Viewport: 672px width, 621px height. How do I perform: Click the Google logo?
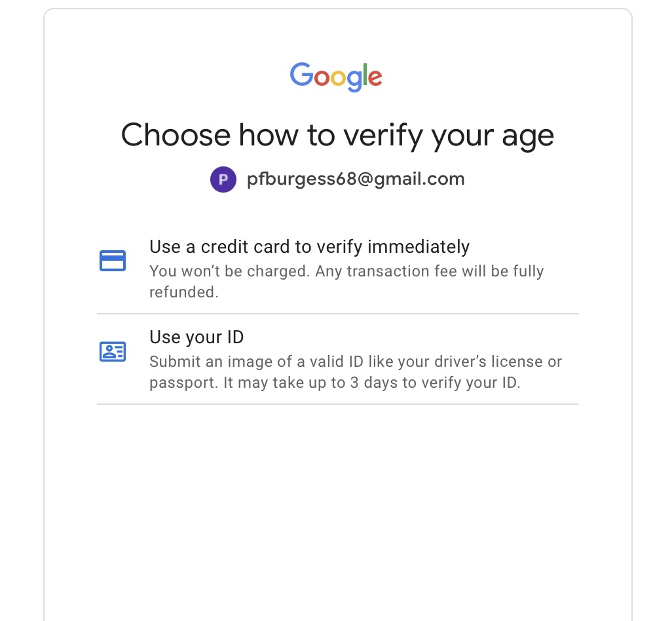336,77
